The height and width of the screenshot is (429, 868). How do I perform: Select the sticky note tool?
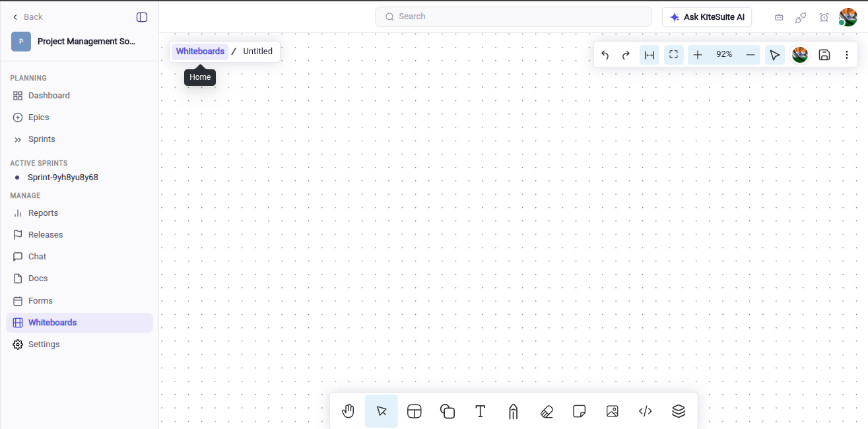(x=580, y=411)
